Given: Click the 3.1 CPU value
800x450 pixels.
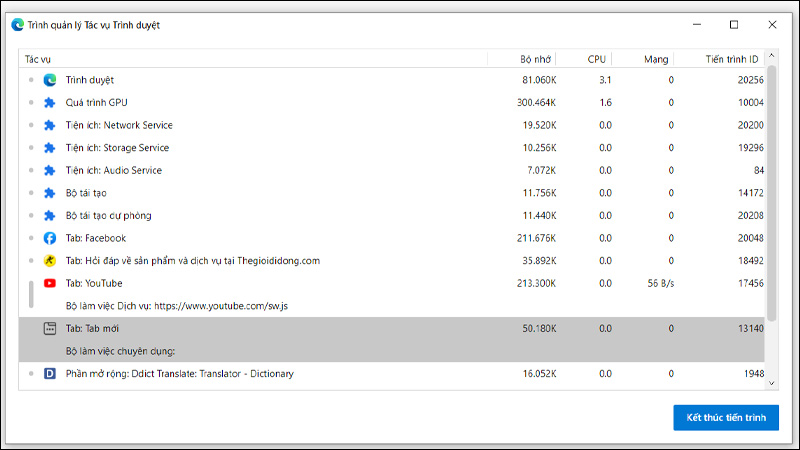Looking at the screenshot, I should click(x=605, y=80).
